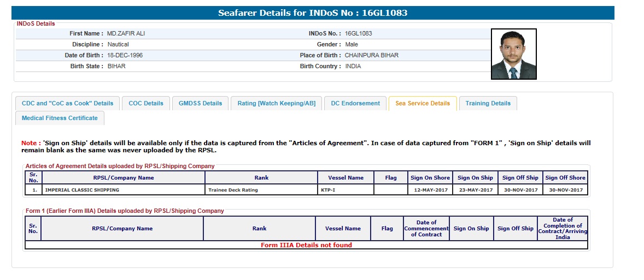Open the GMDSS Details tab

coord(200,103)
